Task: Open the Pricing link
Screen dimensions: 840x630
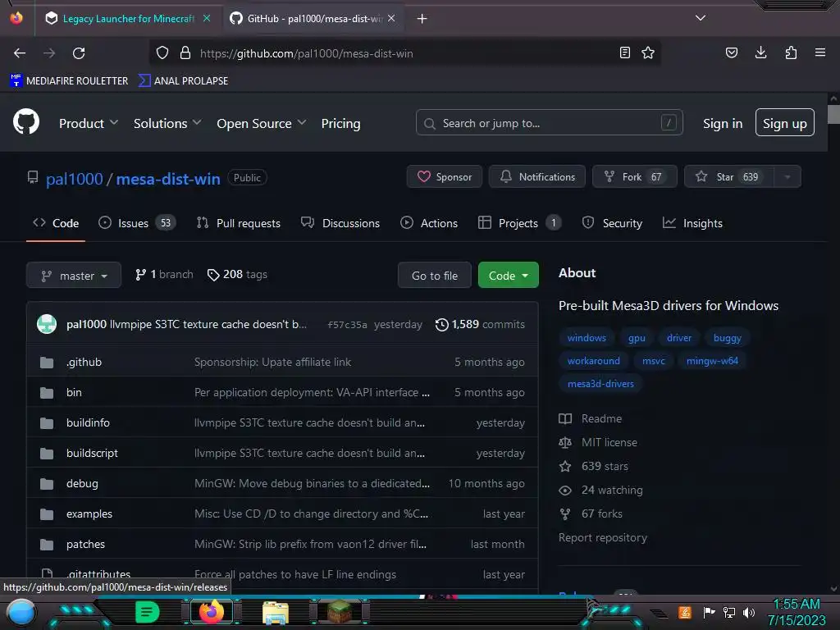Action: point(340,123)
